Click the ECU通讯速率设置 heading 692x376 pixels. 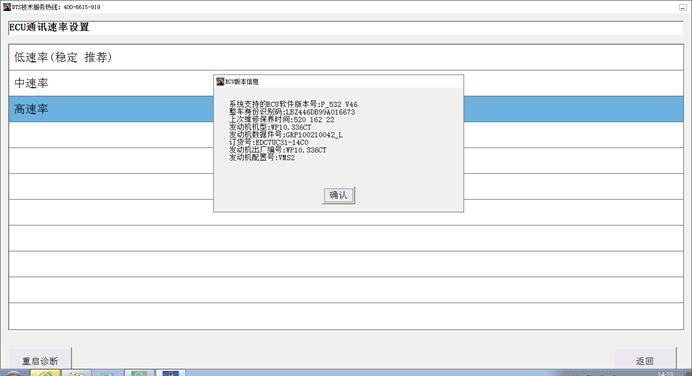click(x=49, y=27)
